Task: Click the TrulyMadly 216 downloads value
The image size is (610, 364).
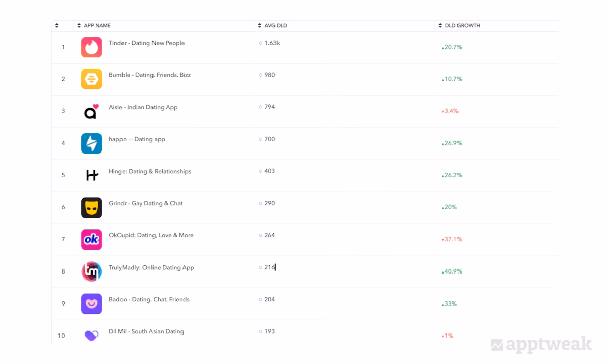Action: coord(269,267)
